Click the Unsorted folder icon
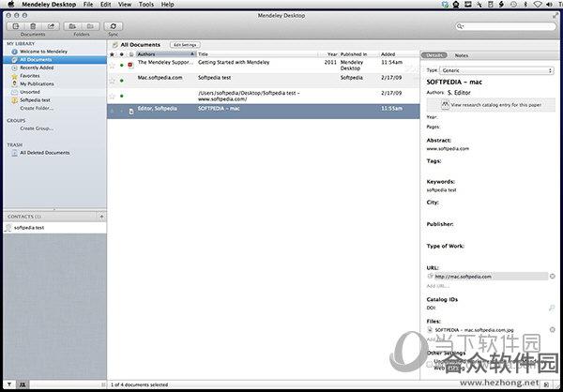Screen dimensions: 563x392 [14, 92]
